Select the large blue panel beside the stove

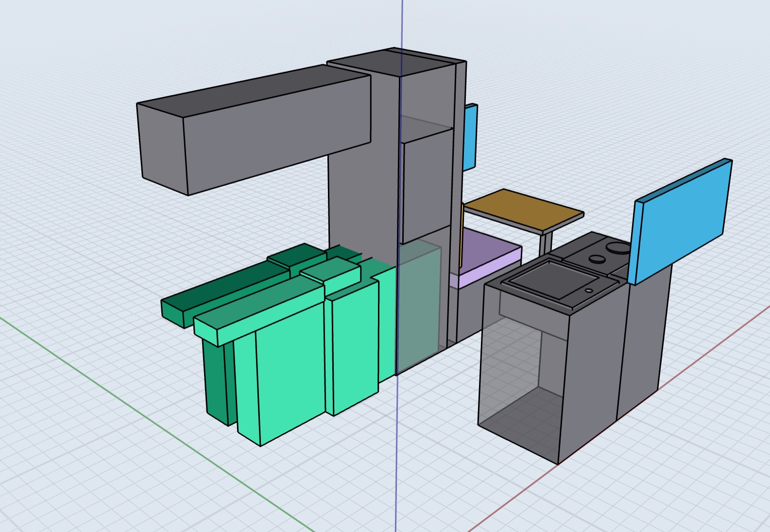(680, 221)
